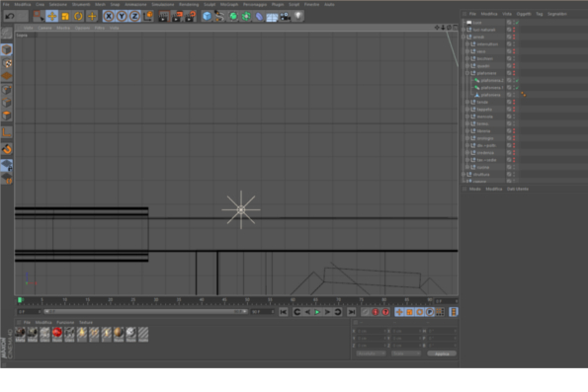Expand the vaso object group
The width and height of the screenshot is (588, 392).
pyautogui.click(x=467, y=51)
